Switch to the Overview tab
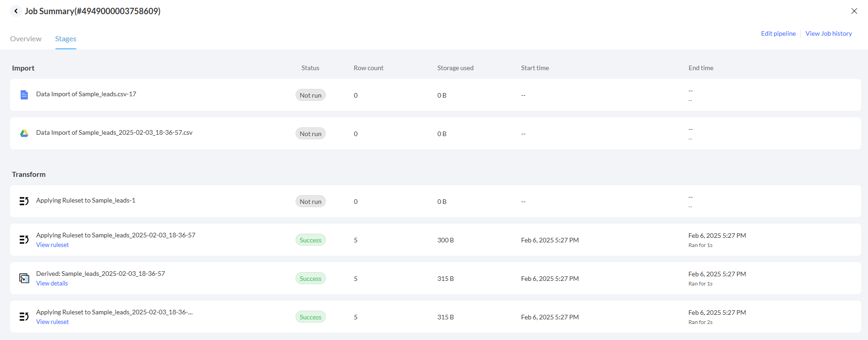Screen dimensions: 868x340 pyautogui.click(x=26, y=39)
